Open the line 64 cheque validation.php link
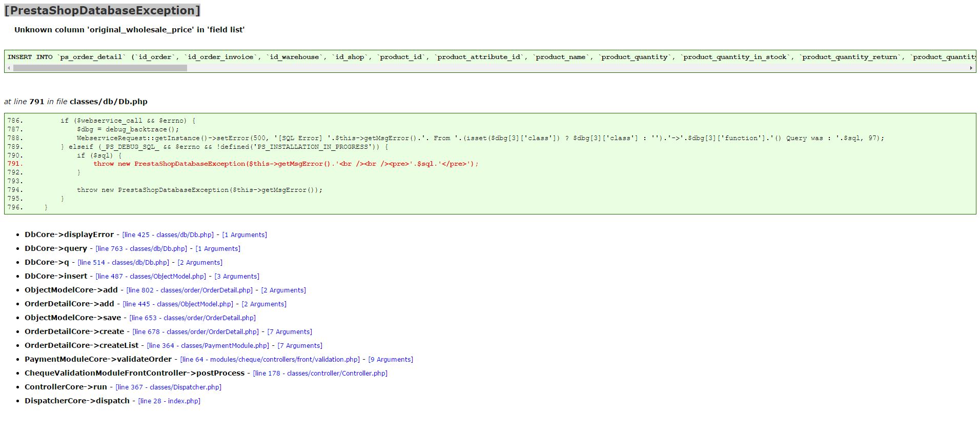The height and width of the screenshot is (431, 980). click(x=270, y=360)
